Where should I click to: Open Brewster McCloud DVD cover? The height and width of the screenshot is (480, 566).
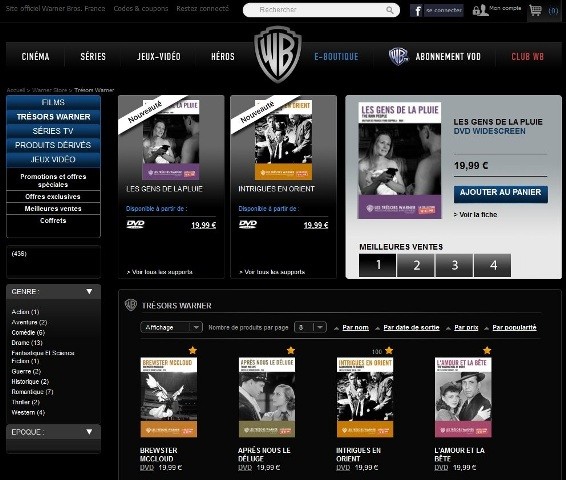(169, 397)
